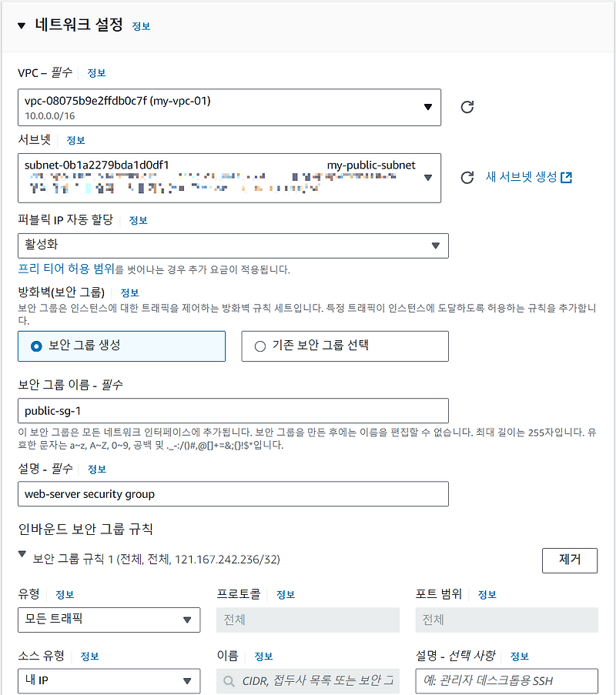Collapse the 네트워크 설정 section
Image resolution: width=616 pixels, height=695 pixels.
tap(21, 25)
